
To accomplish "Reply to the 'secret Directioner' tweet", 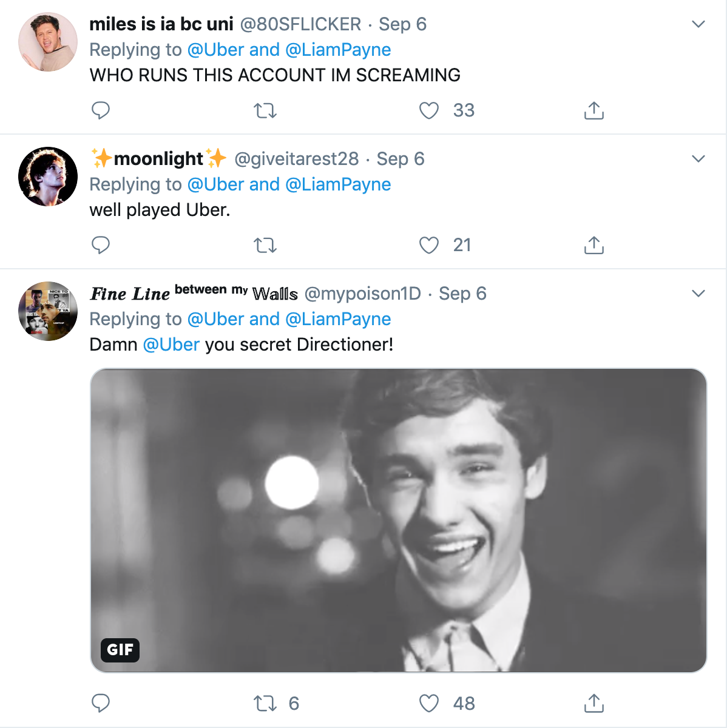I will [101, 703].
